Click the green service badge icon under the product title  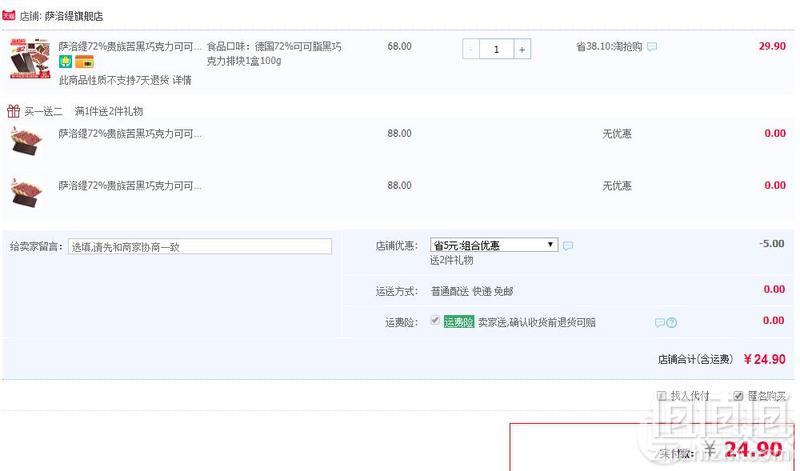click(65, 62)
